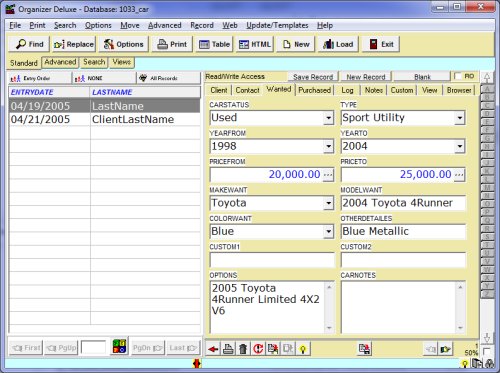Switch to the Purchased tab
The image size is (500, 373).
pos(314,90)
